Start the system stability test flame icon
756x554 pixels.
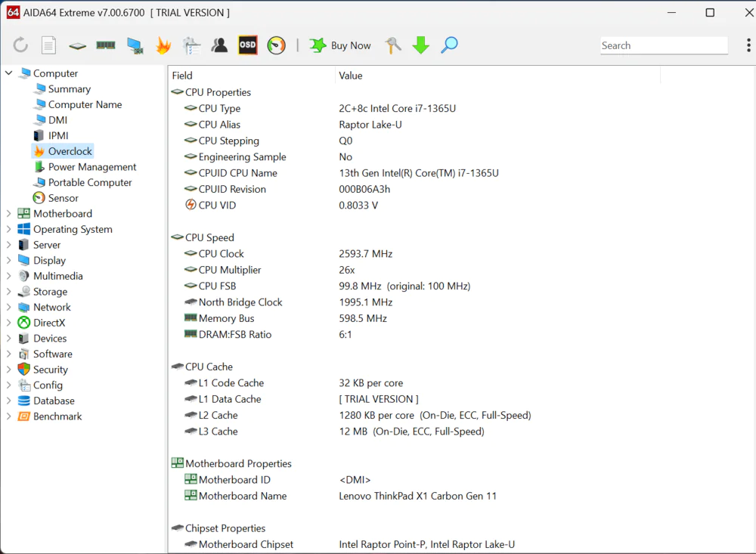click(x=163, y=45)
